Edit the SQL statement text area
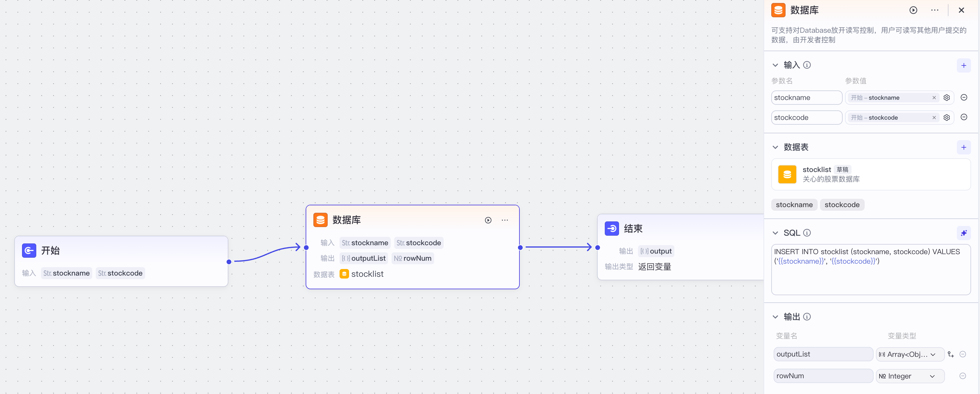This screenshot has height=394, width=980. (x=871, y=270)
